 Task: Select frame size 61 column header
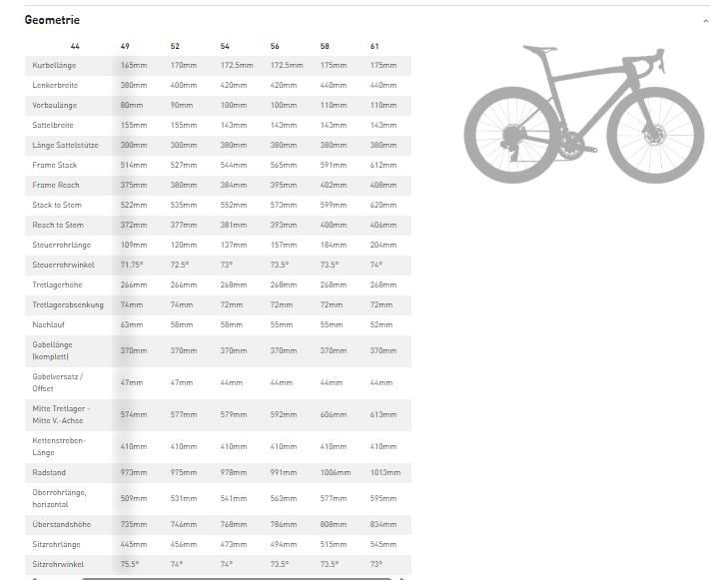[x=374, y=47]
